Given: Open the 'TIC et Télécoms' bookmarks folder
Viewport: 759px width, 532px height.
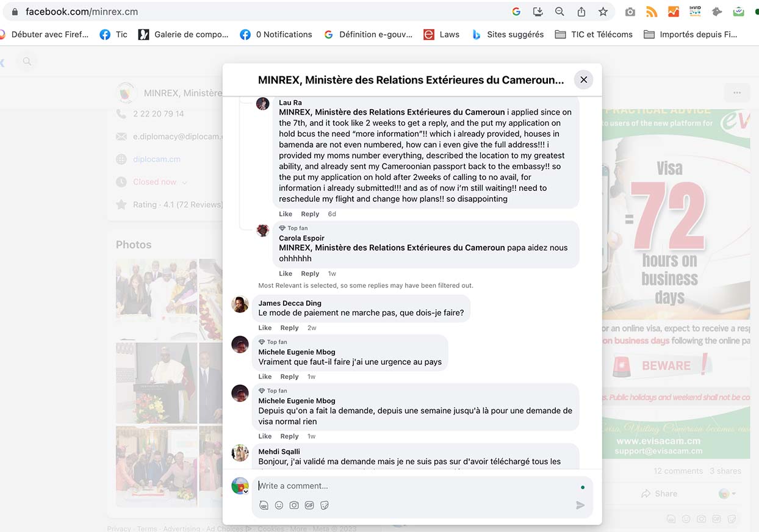Looking at the screenshot, I should click(x=594, y=34).
